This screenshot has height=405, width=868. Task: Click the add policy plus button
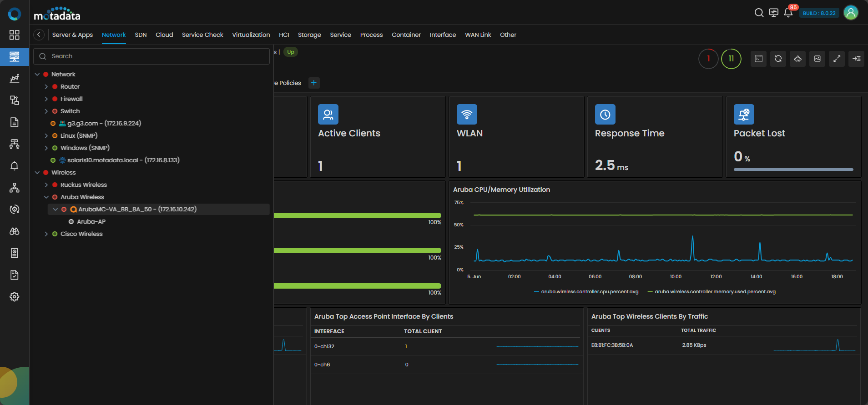click(x=314, y=83)
